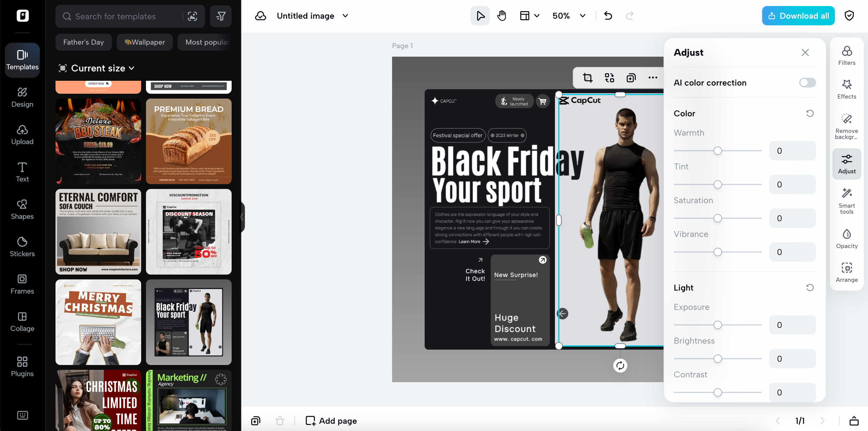This screenshot has width=868, height=431.
Task: Open the 50% zoom level dropdown
Action: tap(569, 16)
